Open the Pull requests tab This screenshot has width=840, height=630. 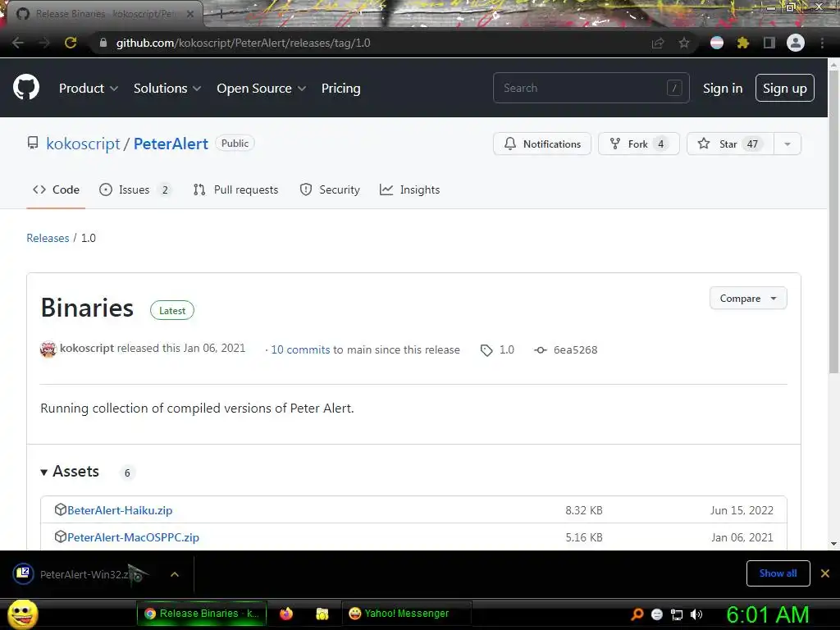click(x=235, y=189)
